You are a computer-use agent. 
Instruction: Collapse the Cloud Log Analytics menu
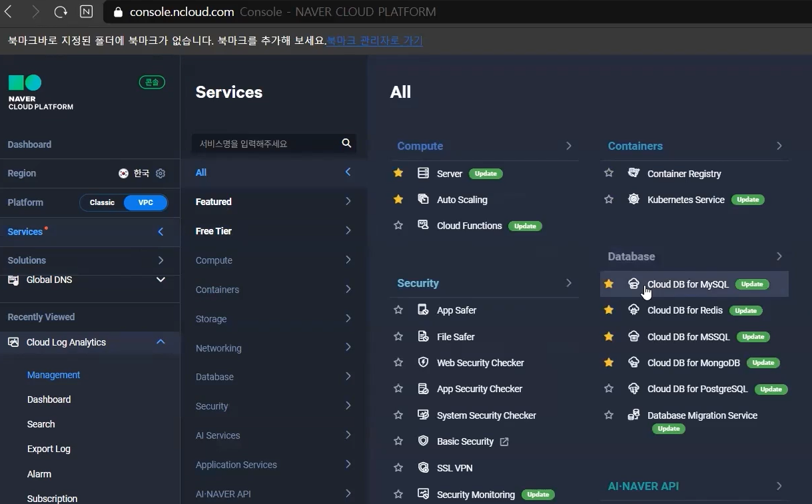(161, 342)
